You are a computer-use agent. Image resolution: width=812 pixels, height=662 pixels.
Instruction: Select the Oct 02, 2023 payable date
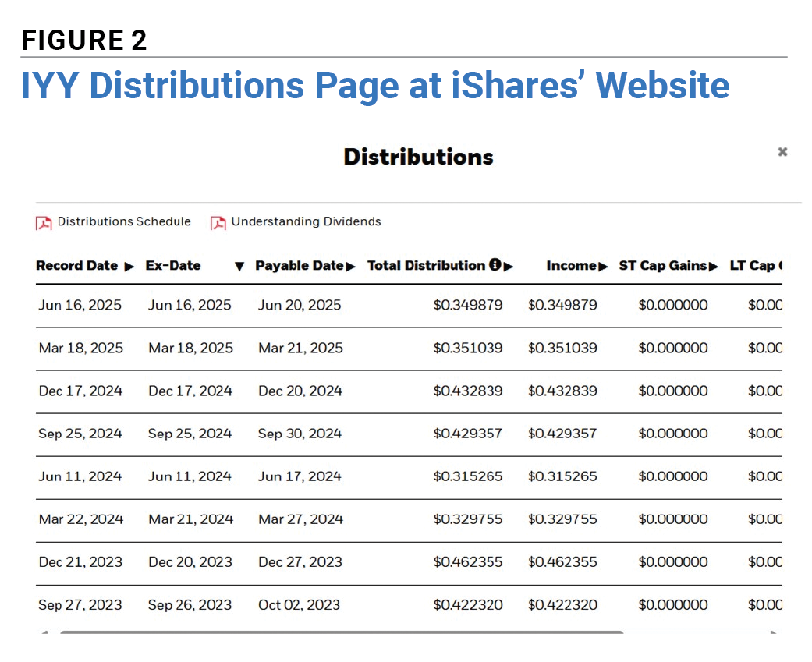299,606
